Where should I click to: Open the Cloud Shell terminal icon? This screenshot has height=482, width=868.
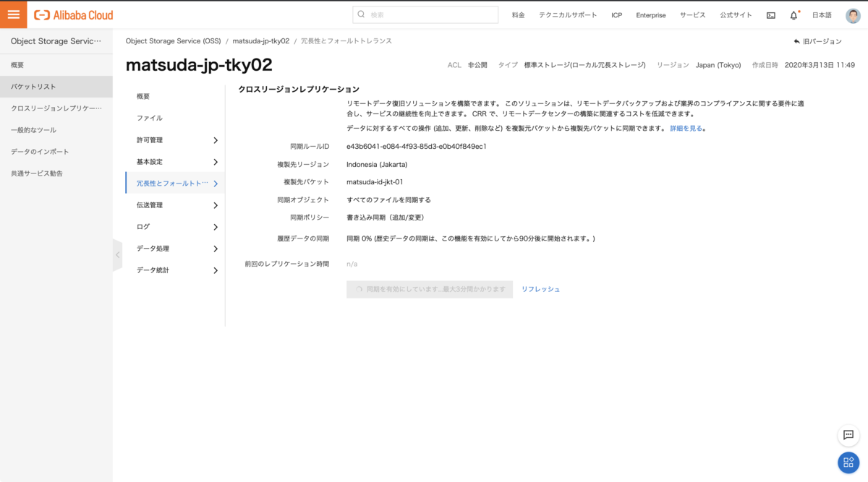[770, 15]
